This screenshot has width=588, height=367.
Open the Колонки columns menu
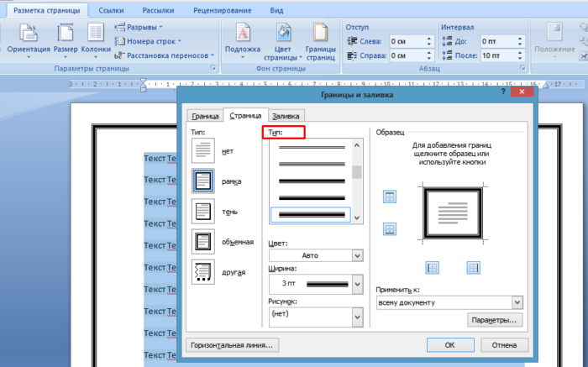point(96,41)
